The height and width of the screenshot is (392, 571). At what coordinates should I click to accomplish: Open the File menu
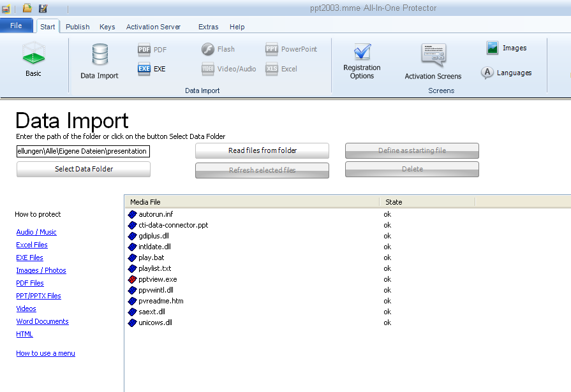tap(16, 26)
